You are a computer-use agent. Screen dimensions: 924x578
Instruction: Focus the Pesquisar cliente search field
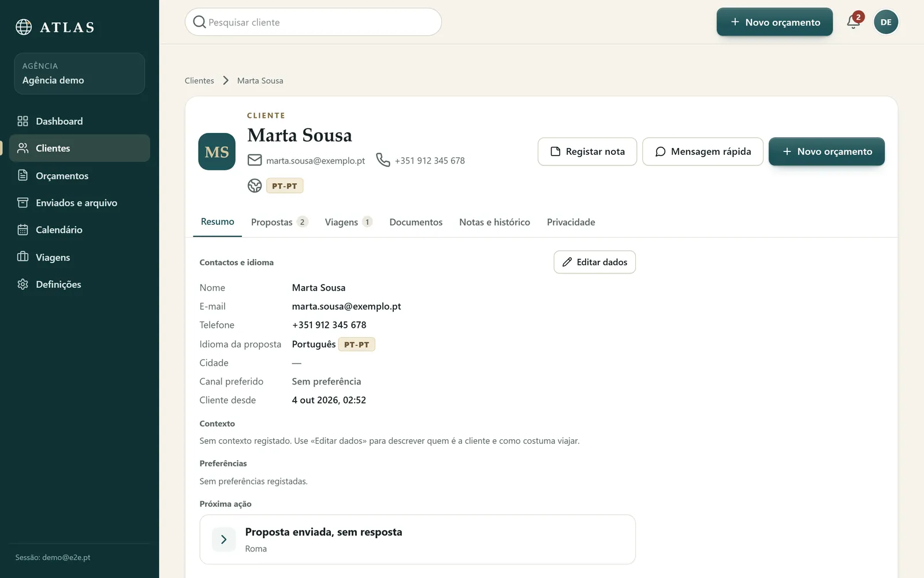pyautogui.click(x=314, y=22)
